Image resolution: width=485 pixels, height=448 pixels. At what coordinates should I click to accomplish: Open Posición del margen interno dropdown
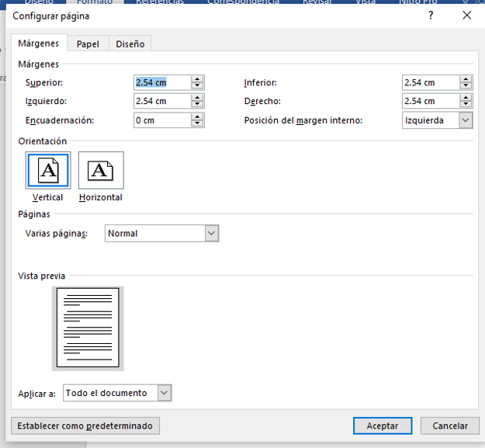click(x=465, y=120)
